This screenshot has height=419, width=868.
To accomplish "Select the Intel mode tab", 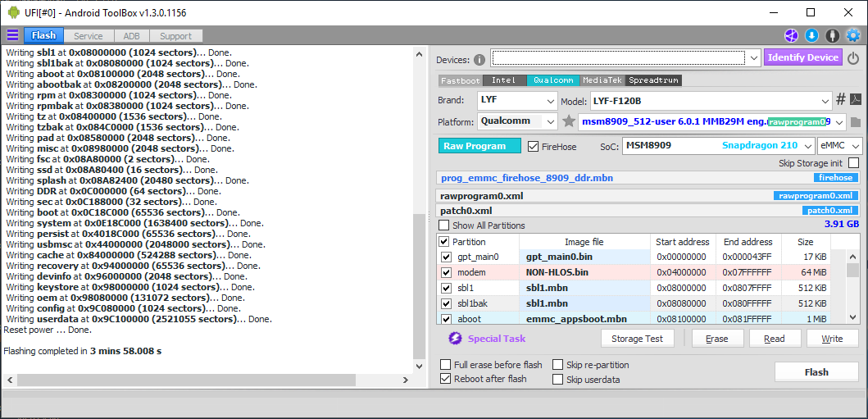I will point(504,80).
